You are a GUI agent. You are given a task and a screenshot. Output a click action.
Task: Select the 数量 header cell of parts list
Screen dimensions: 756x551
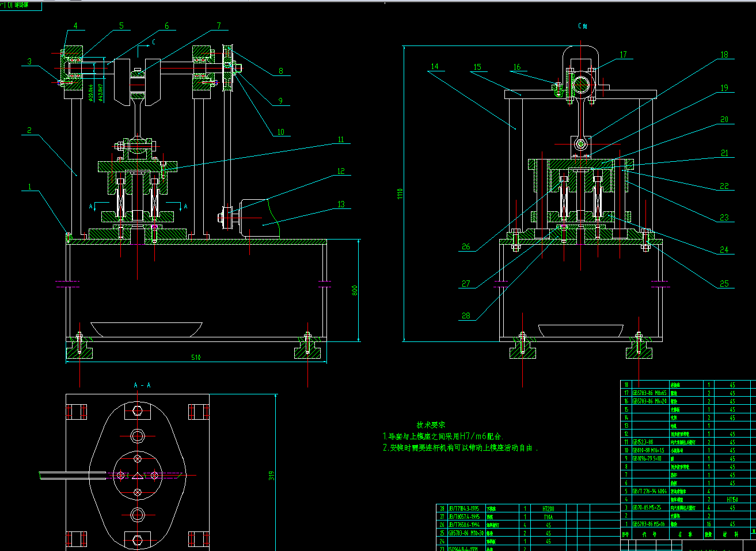point(709,535)
